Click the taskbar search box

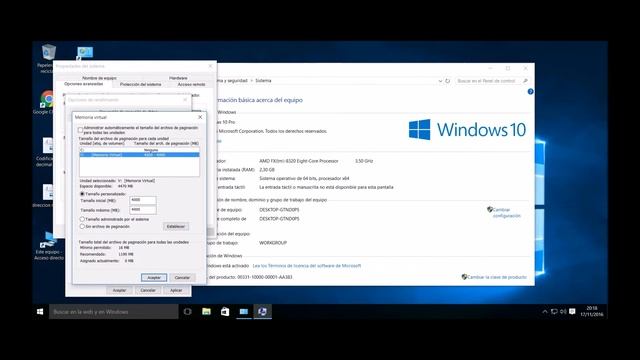pos(113,311)
